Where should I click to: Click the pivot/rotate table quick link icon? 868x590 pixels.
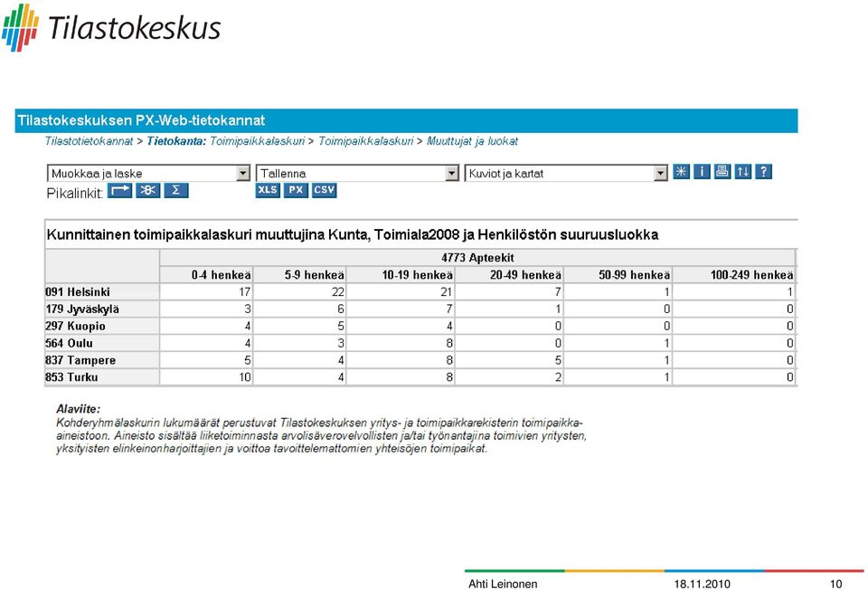(119, 191)
